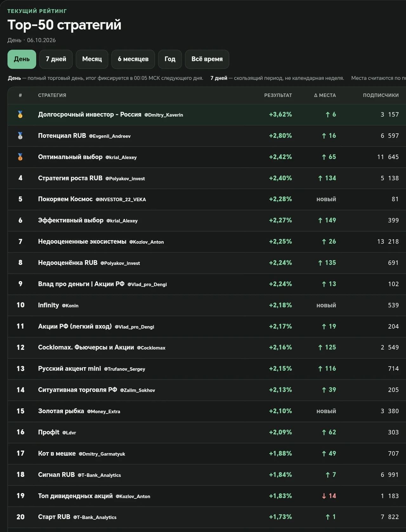Click the red down 14 place change
Screen dimensions: 406x532
pyautogui.click(x=329, y=496)
